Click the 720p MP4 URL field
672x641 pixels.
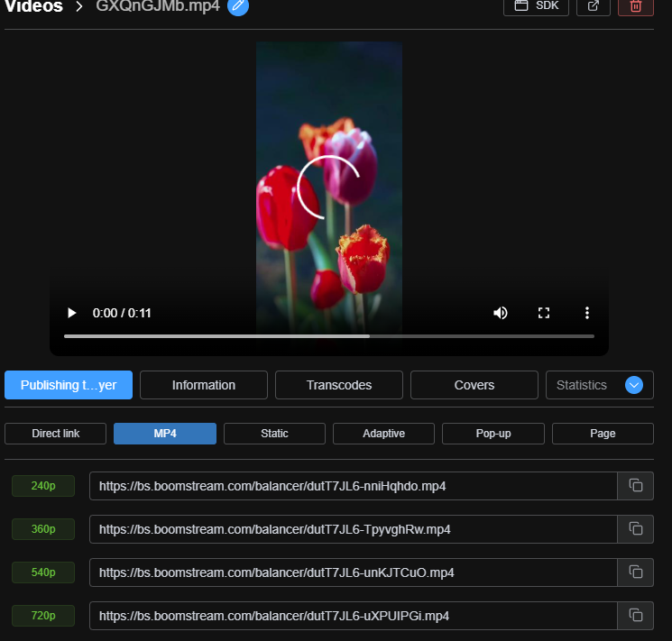(354, 616)
